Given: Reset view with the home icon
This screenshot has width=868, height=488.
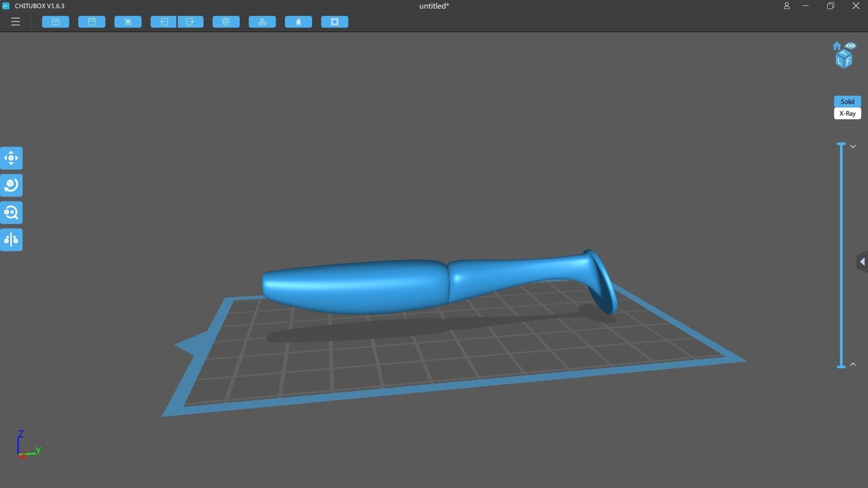Looking at the screenshot, I should (837, 46).
